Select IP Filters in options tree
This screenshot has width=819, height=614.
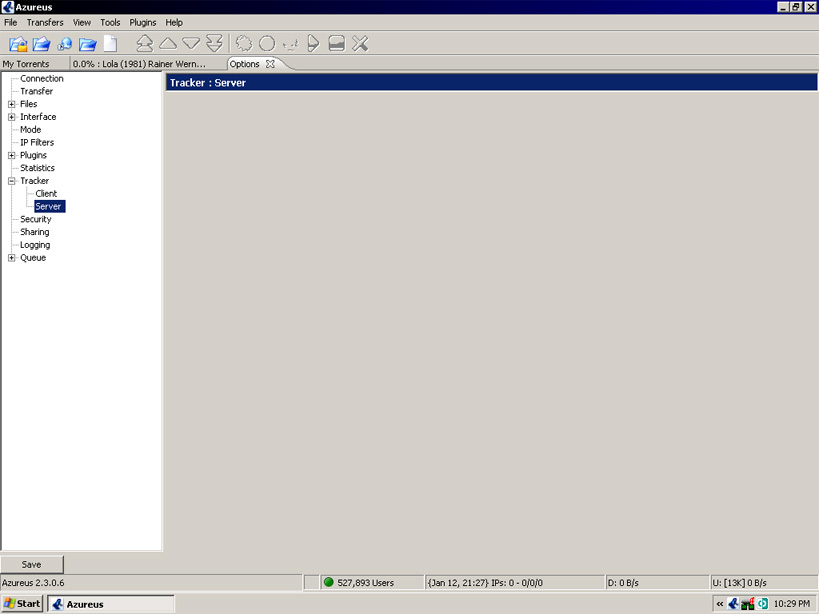[37, 143]
